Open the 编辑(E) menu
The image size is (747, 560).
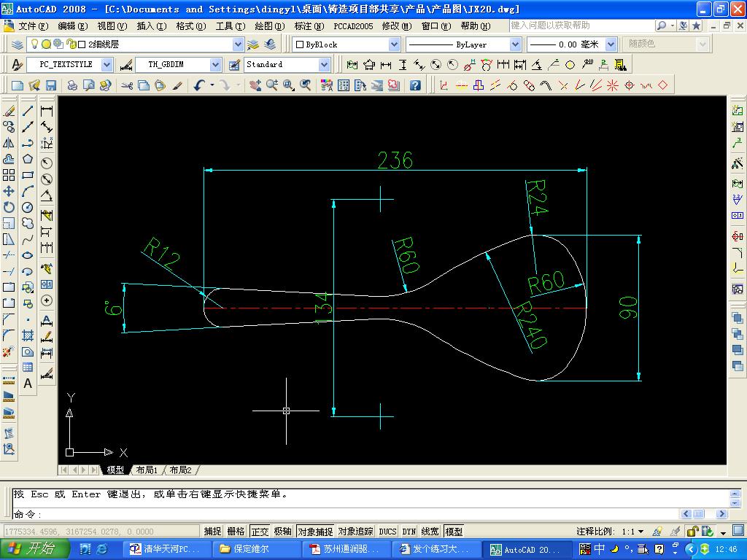[72, 26]
